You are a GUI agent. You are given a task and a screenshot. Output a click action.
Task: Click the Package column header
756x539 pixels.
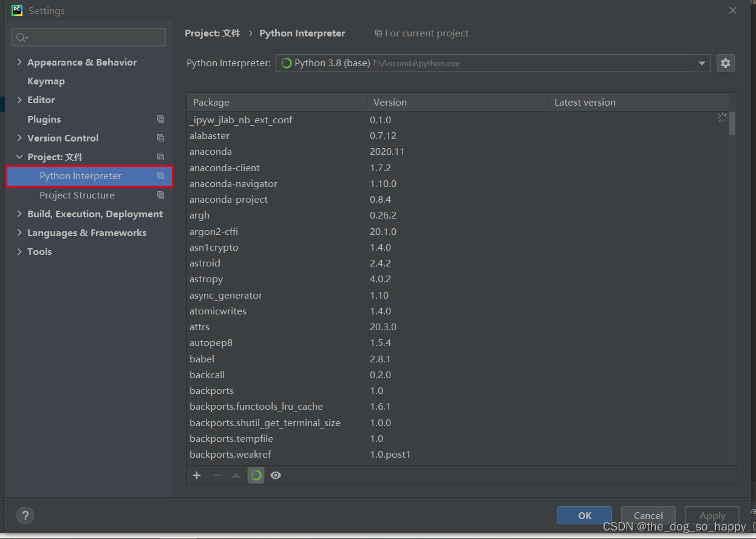pyautogui.click(x=277, y=102)
